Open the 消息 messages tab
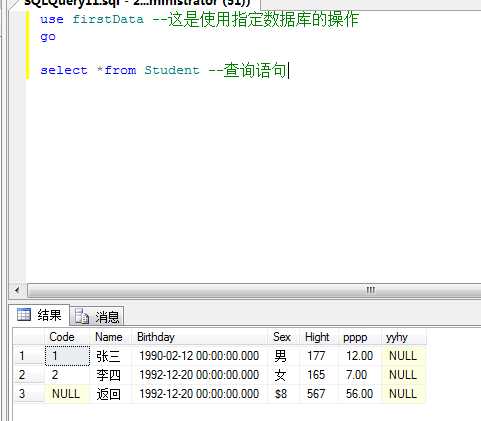Viewport: 481px width, 421px height. [97, 316]
